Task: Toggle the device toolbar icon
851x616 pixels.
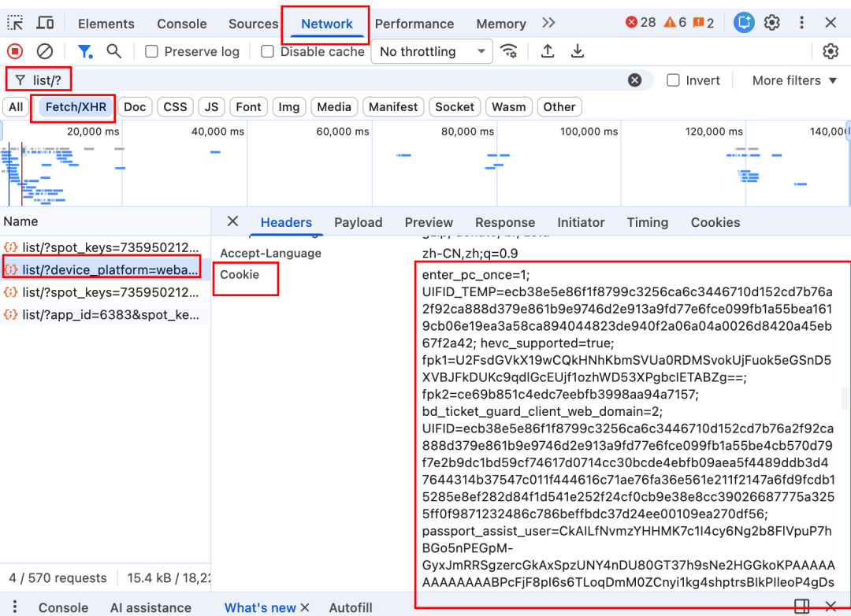Action: tap(46, 23)
